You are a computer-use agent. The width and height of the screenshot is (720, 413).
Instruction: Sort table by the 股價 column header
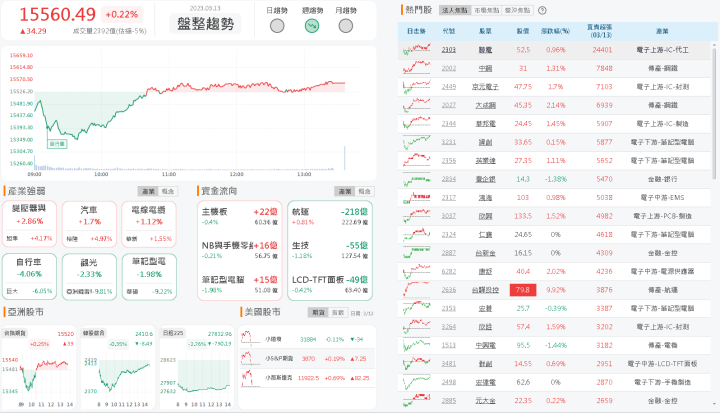[523, 31]
